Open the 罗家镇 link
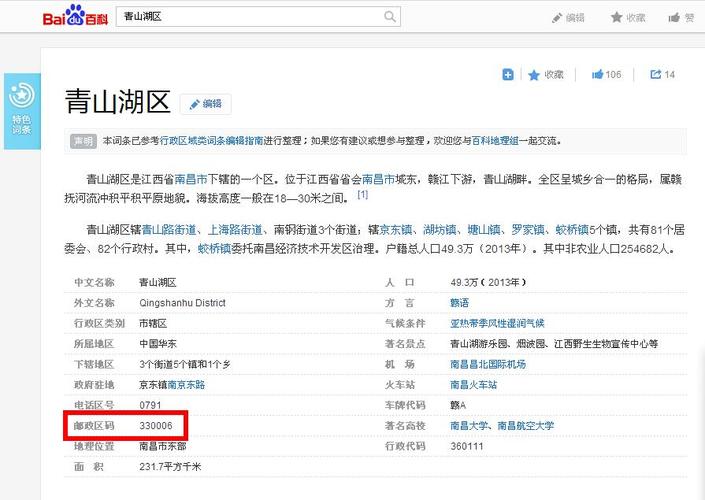This screenshot has width=705, height=500. (x=528, y=230)
